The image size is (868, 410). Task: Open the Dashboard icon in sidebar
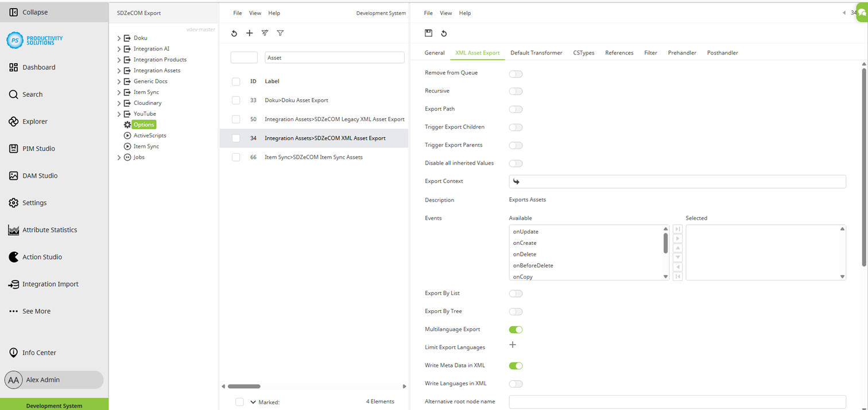coord(13,67)
